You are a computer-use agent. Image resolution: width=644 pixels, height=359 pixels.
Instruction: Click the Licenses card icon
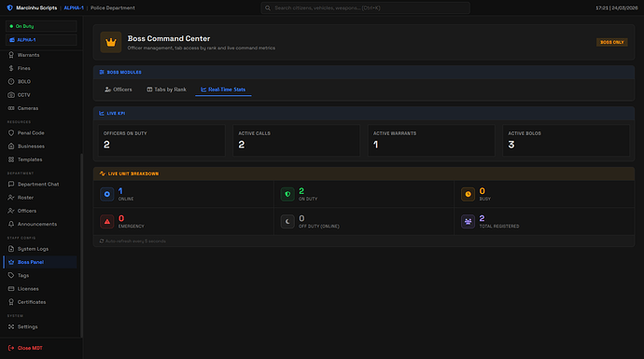11,289
